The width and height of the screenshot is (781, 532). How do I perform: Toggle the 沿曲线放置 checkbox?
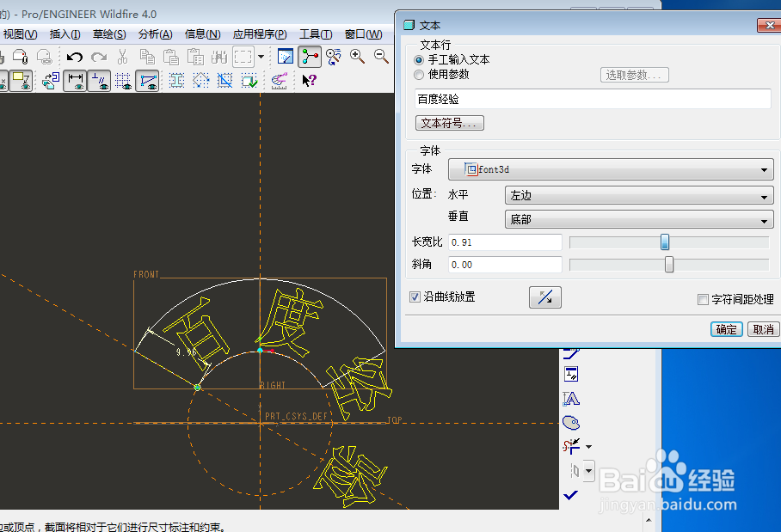(x=415, y=297)
